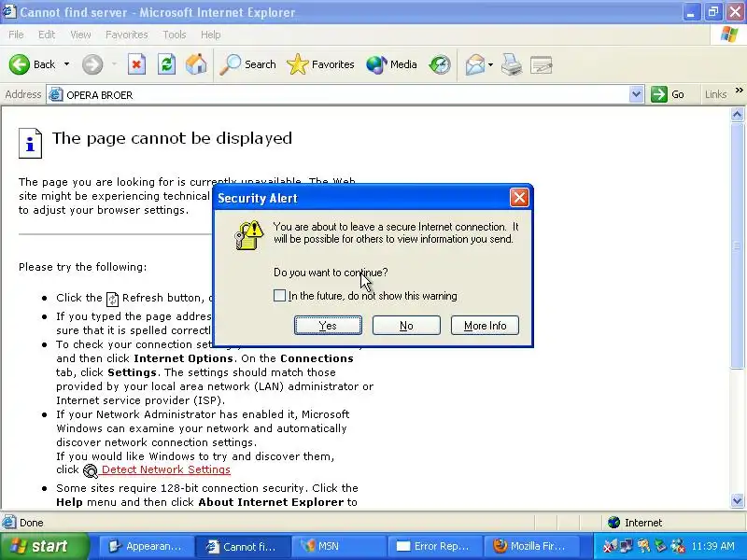Click More Info in the Security Alert
Image resolution: width=747 pixels, height=560 pixels.
click(485, 325)
